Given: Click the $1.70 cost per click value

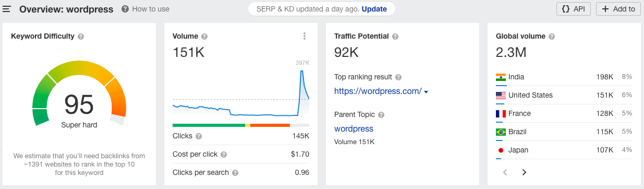Looking at the screenshot, I should click(x=300, y=155).
